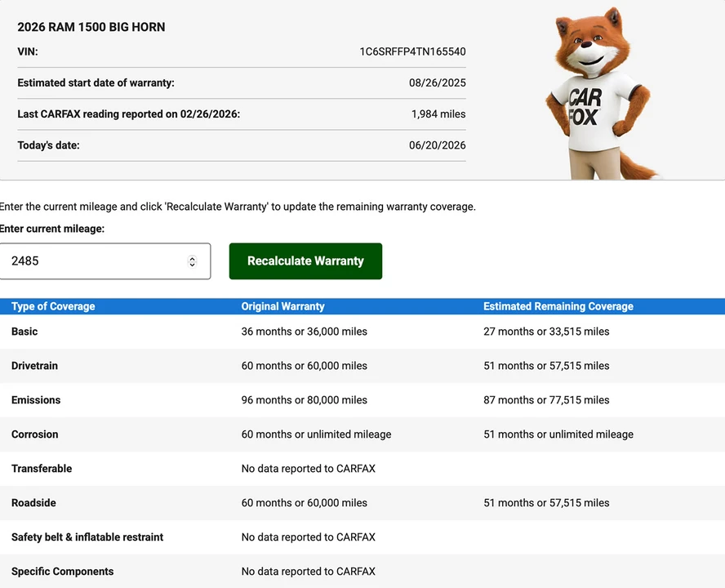Click the 2026 RAM 1500 BIG HORN heading

[91, 27]
